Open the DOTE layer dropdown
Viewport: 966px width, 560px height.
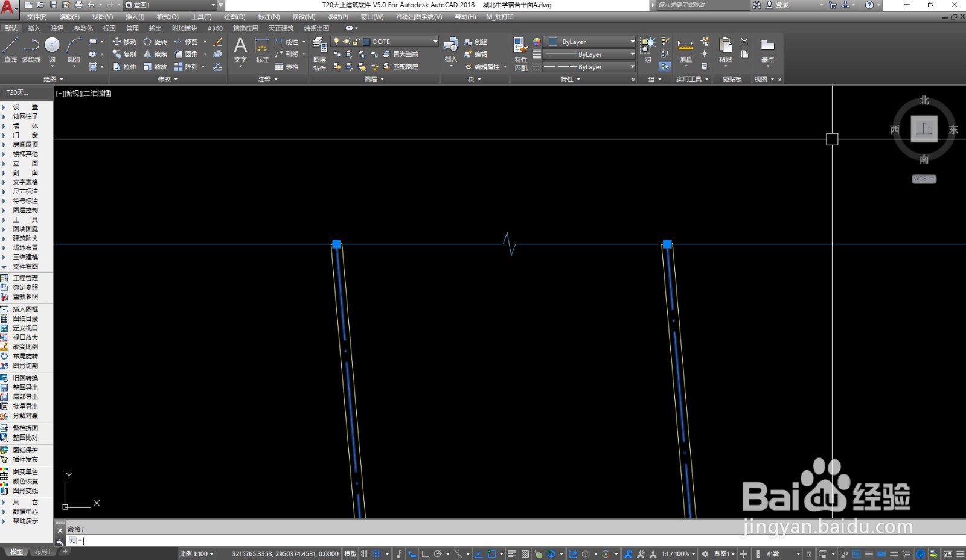click(x=435, y=42)
